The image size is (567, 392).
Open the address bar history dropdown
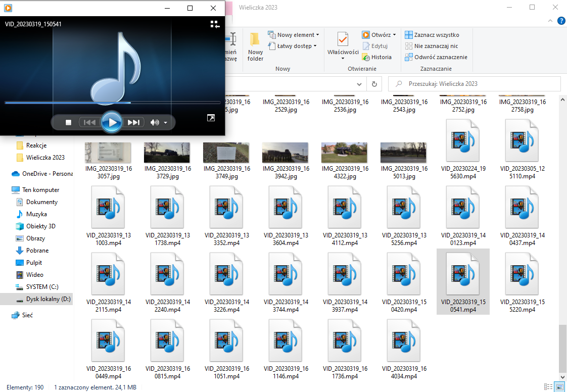tap(359, 84)
